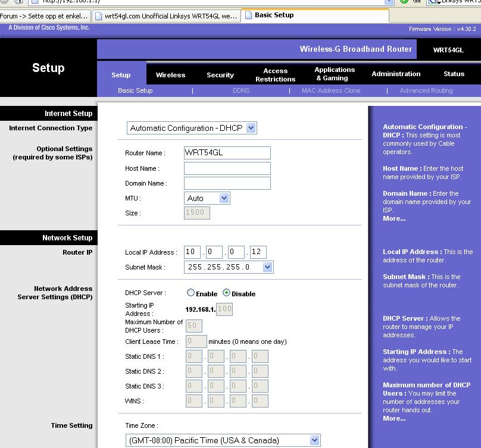This screenshot has height=448, width=481.
Task: Click the Host Name field
Action: pos(227,168)
